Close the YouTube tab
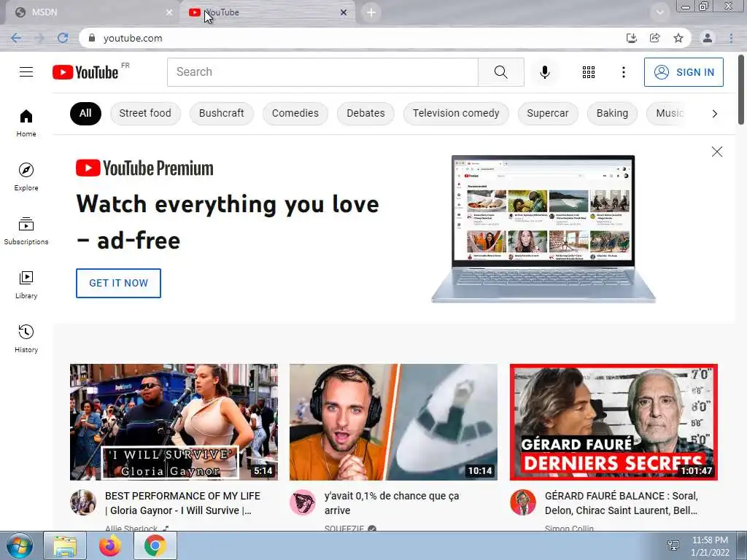Screen dimensions: 747x560 pos(344,12)
